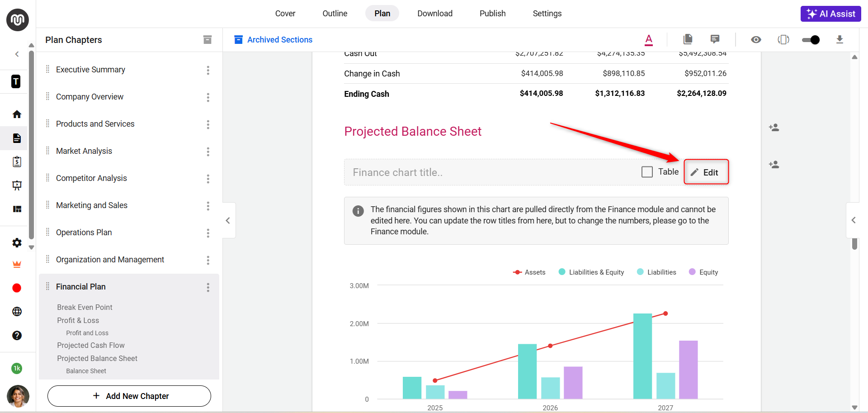The height and width of the screenshot is (413, 868).
Task: Go to Projected Cash Flow section
Action: (x=90, y=345)
